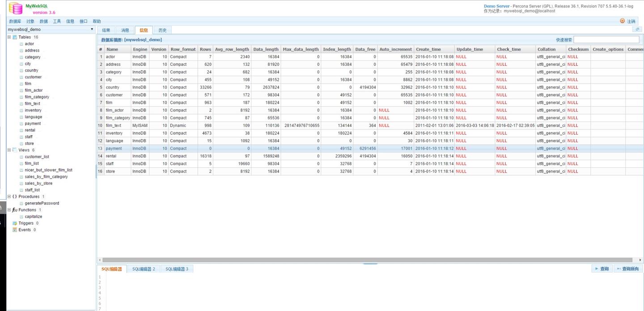Collapse the Tables tree node
The width and height of the screenshot is (644, 311).
tap(9, 37)
